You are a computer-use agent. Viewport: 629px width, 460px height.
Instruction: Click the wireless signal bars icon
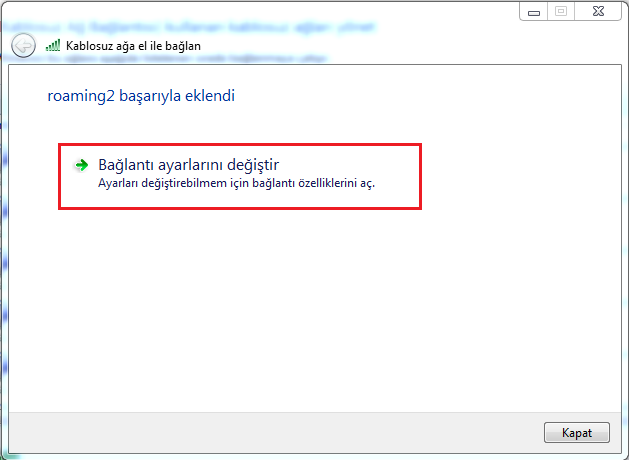[53, 46]
